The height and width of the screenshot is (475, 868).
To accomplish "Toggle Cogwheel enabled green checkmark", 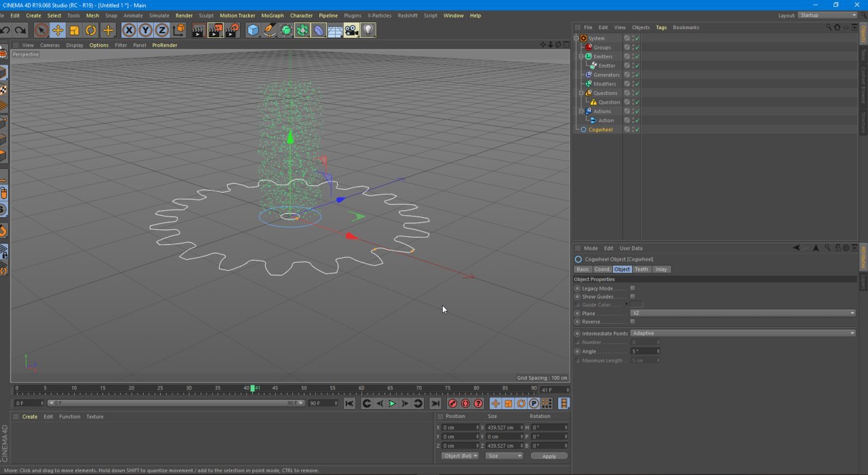I will (x=637, y=130).
